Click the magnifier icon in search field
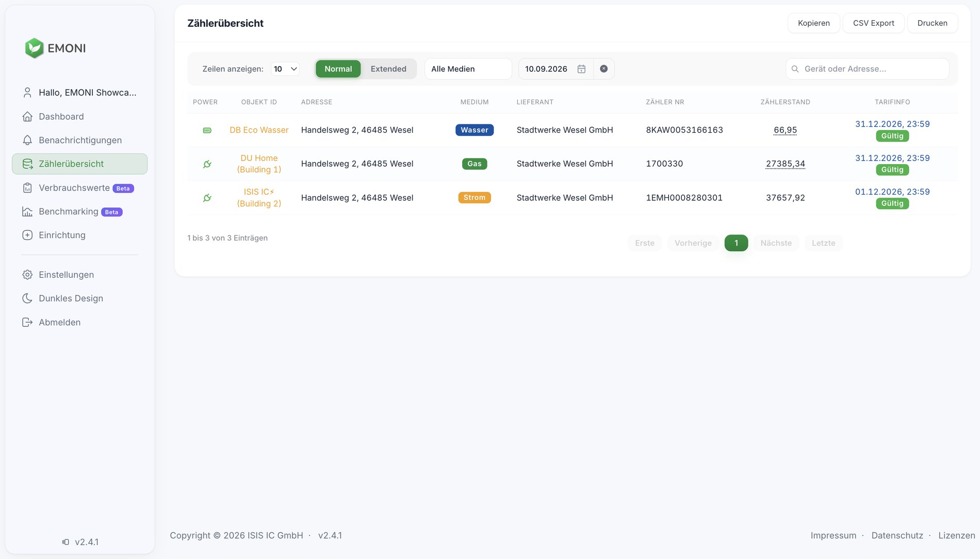This screenshot has height=559, width=980. (x=795, y=69)
